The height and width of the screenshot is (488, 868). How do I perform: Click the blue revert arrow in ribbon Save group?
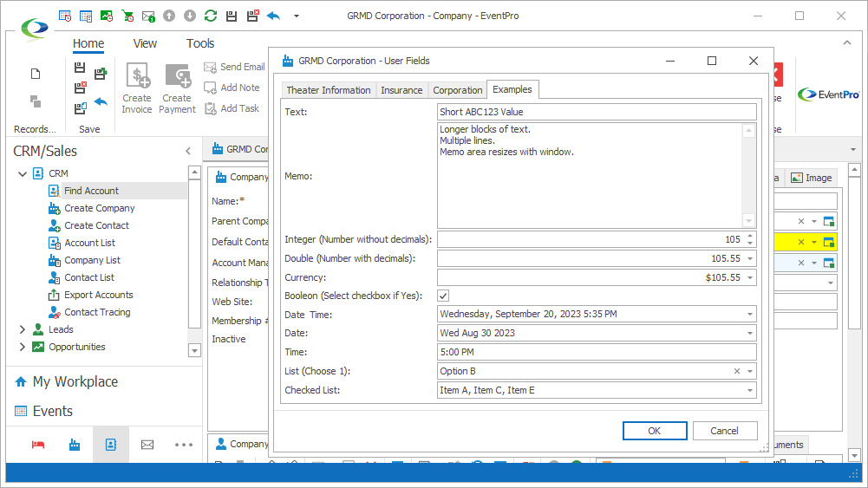click(x=101, y=101)
